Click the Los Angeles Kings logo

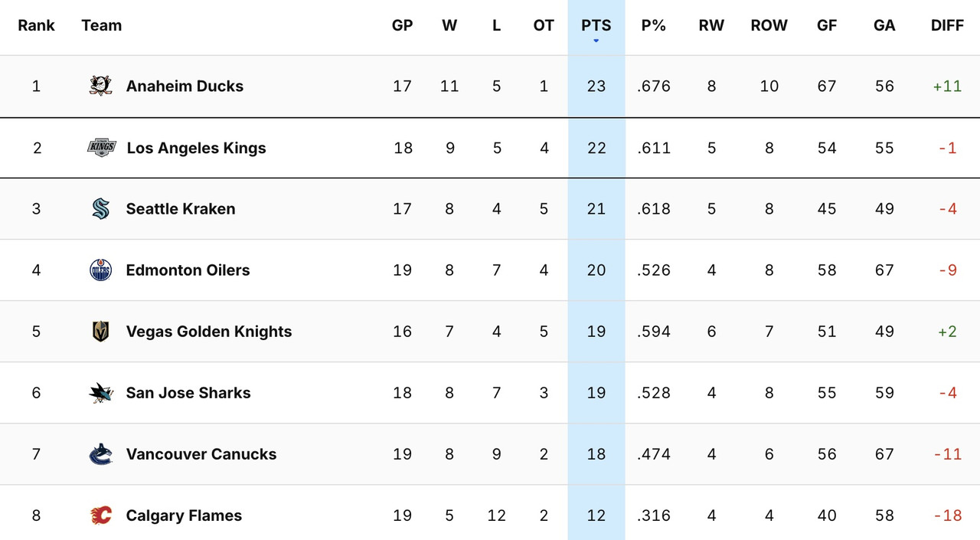(x=100, y=147)
